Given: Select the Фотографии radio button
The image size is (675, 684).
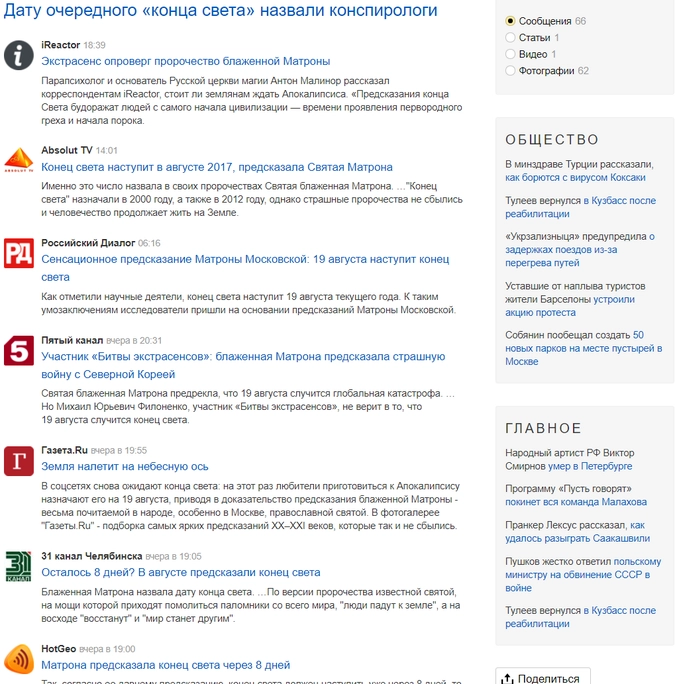Looking at the screenshot, I should pos(511,71).
